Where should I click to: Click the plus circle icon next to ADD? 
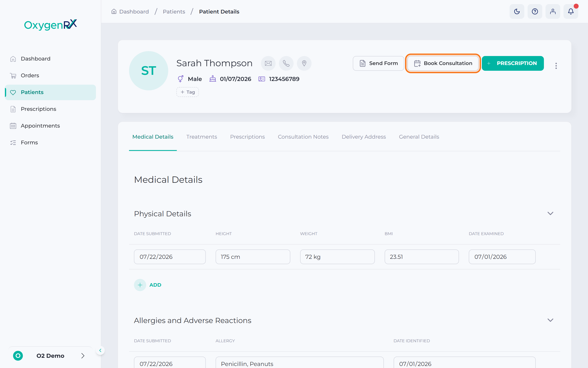click(x=140, y=285)
